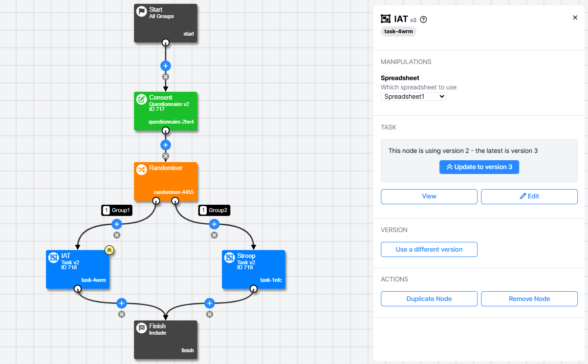This screenshot has height=364, width=588.
Task: Click the shuffle icon on Randomiser node
Action: tap(141, 170)
